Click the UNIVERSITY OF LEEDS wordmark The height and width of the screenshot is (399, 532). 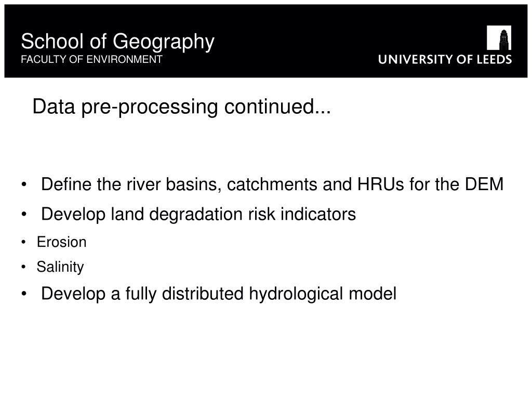tap(445, 59)
